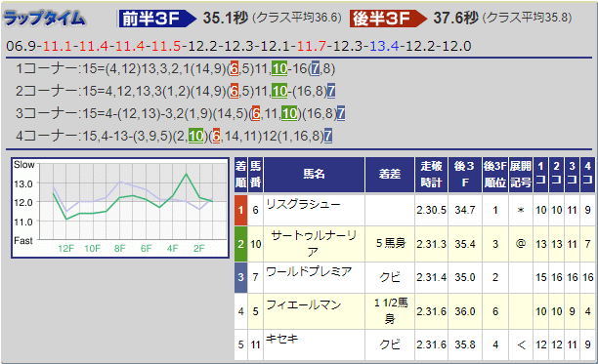The width and height of the screenshot is (598, 364).
Task: Click the lap time line chart
Action: click(x=120, y=208)
